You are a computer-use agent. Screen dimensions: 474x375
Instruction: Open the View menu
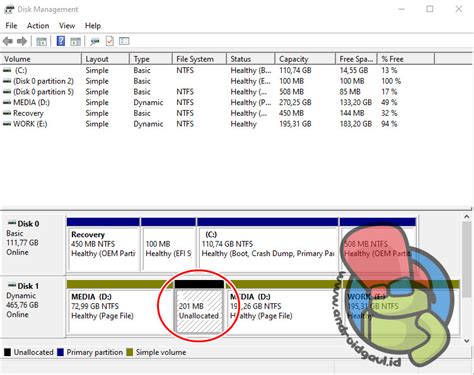(x=67, y=26)
